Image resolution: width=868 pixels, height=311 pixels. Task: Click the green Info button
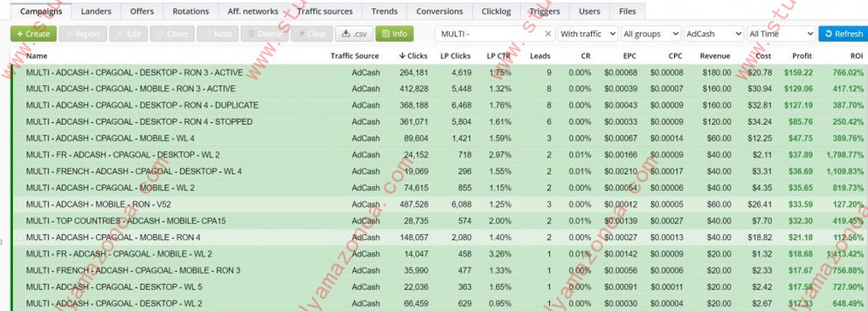pyautogui.click(x=394, y=34)
